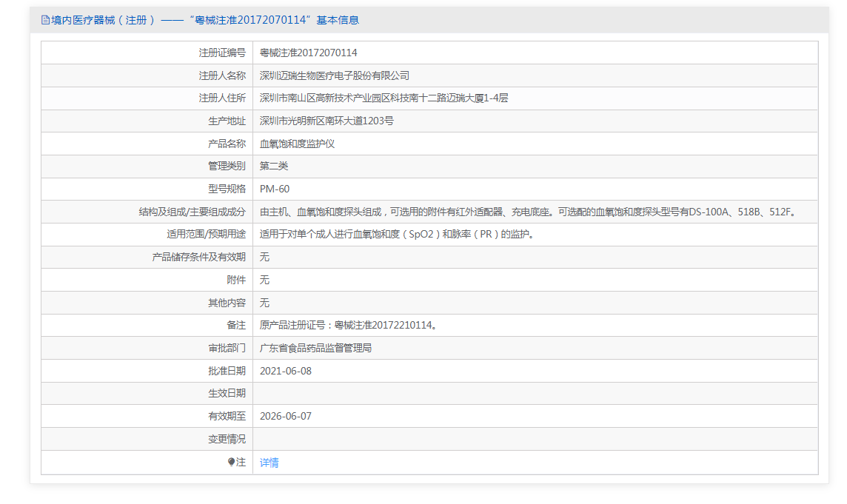Click the 备注 original registration number text
The image size is (847, 504).
[348, 325]
